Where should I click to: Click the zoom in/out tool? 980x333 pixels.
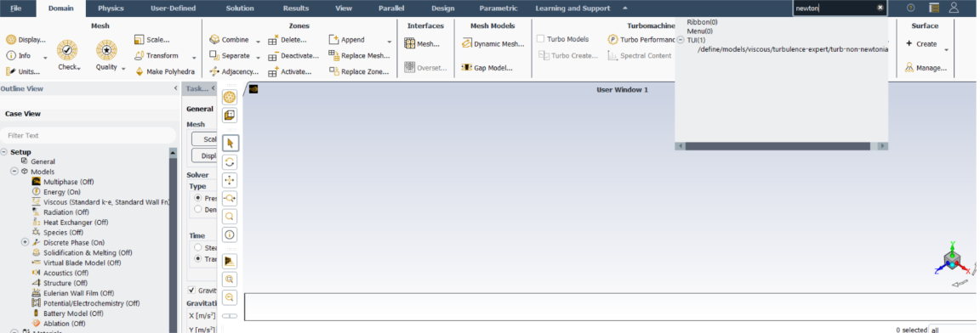230,198
